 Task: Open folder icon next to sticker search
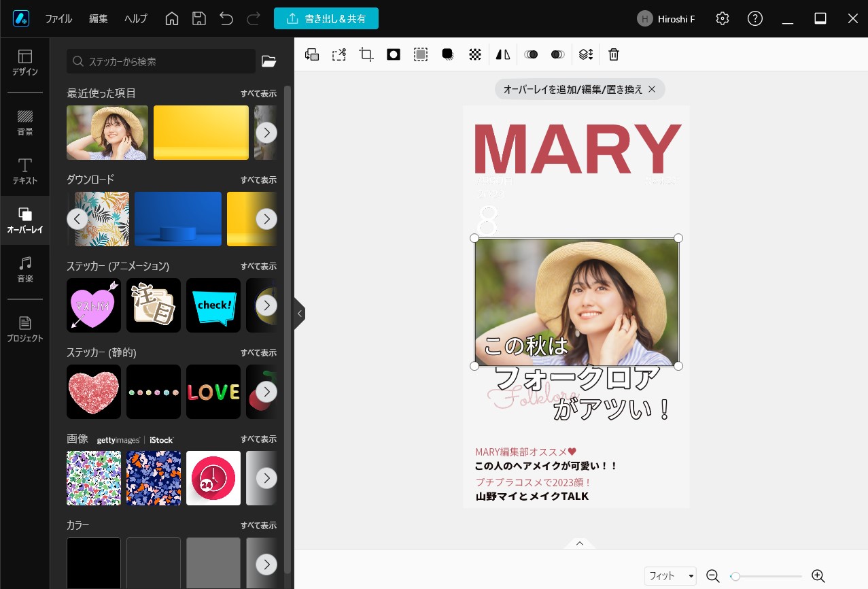269,61
